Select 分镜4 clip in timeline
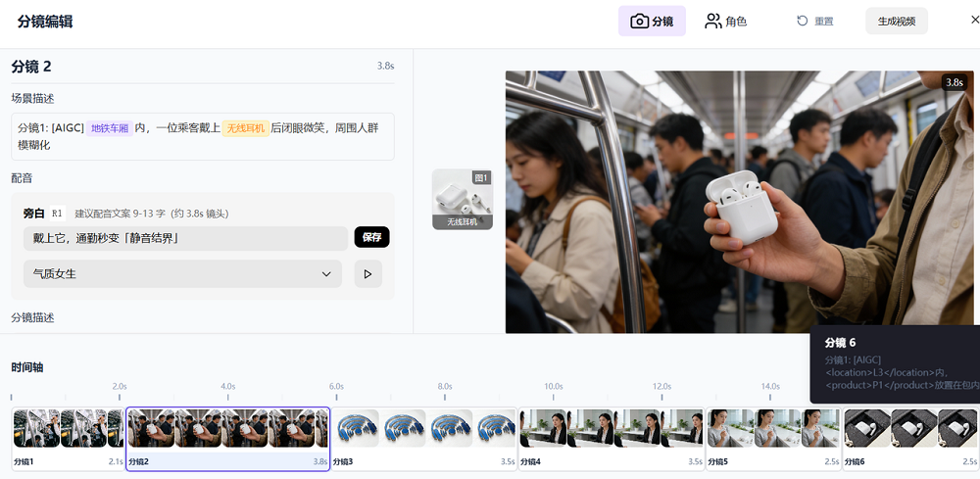 pyautogui.click(x=611, y=438)
